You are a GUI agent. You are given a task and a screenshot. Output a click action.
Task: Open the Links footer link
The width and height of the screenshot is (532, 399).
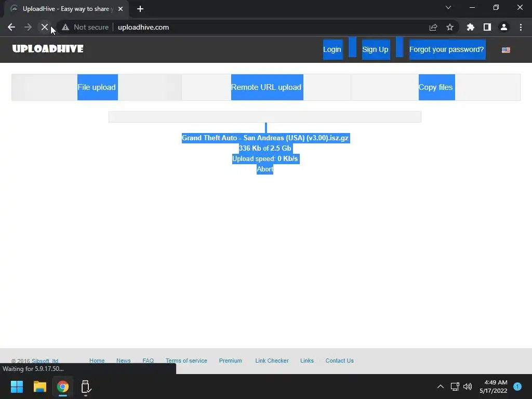(x=307, y=361)
